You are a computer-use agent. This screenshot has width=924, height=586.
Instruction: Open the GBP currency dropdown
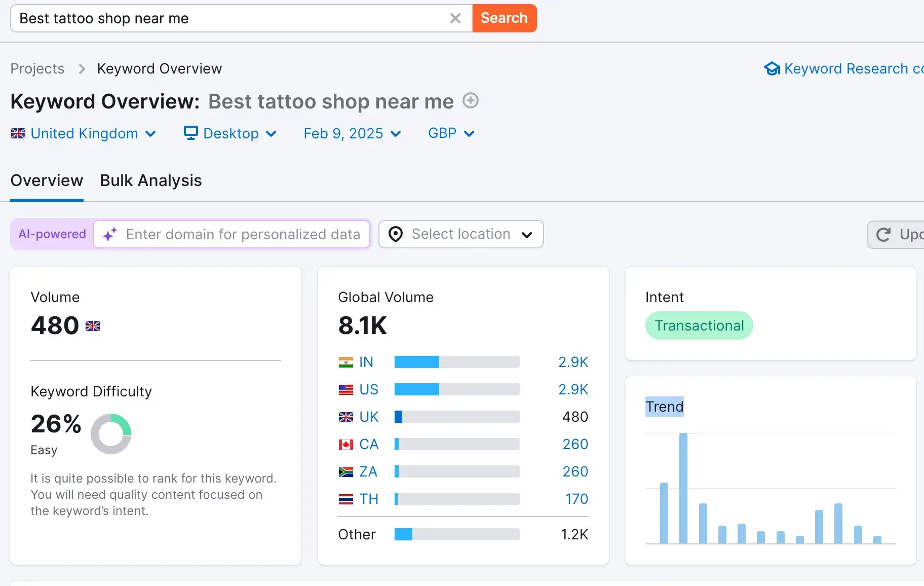[451, 133]
